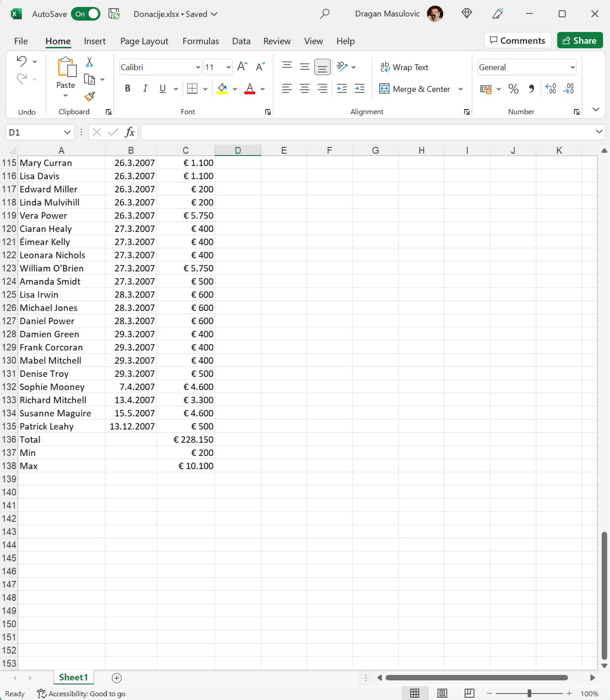Switch to the Page Layout tab
The height and width of the screenshot is (700, 610).
pos(144,41)
